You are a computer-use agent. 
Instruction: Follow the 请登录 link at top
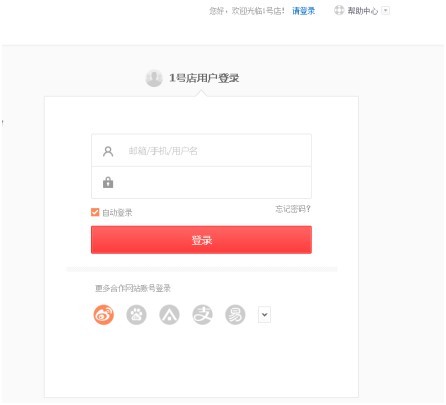click(303, 11)
